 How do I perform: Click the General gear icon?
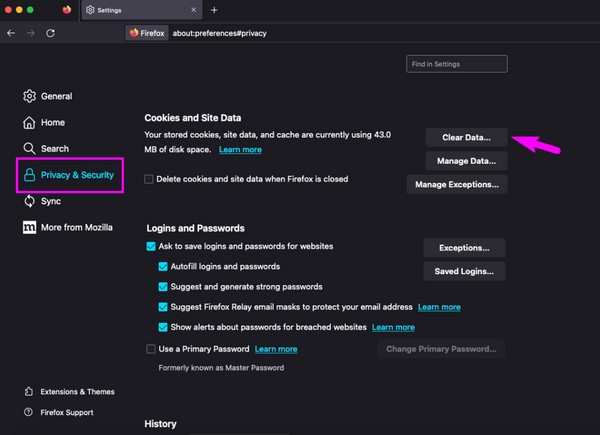[x=29, y=96]
